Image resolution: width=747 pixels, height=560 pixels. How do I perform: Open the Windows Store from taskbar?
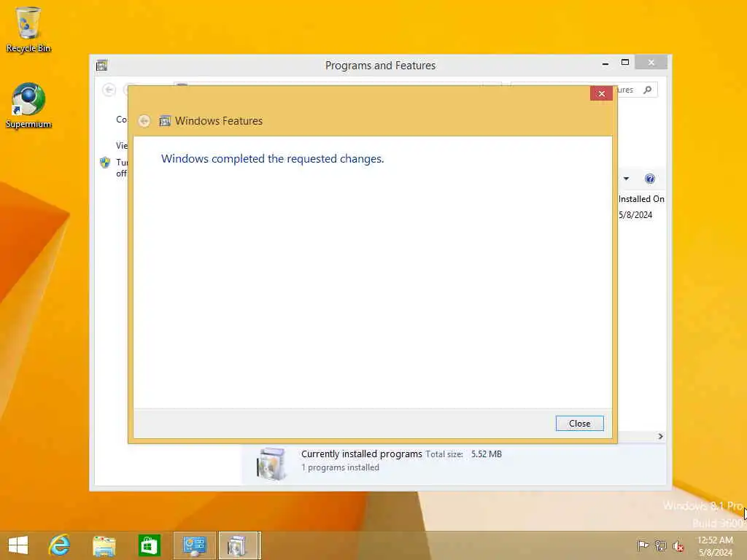tap(149, 545)
